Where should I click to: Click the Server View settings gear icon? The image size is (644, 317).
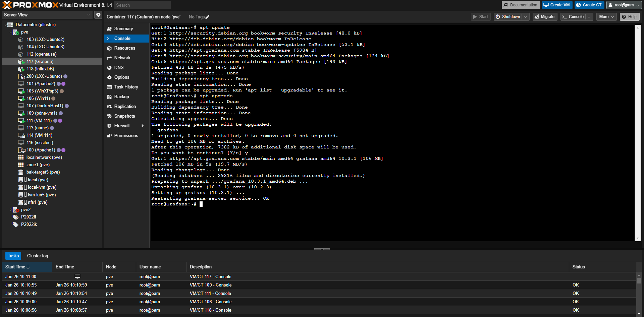(98, 15)
